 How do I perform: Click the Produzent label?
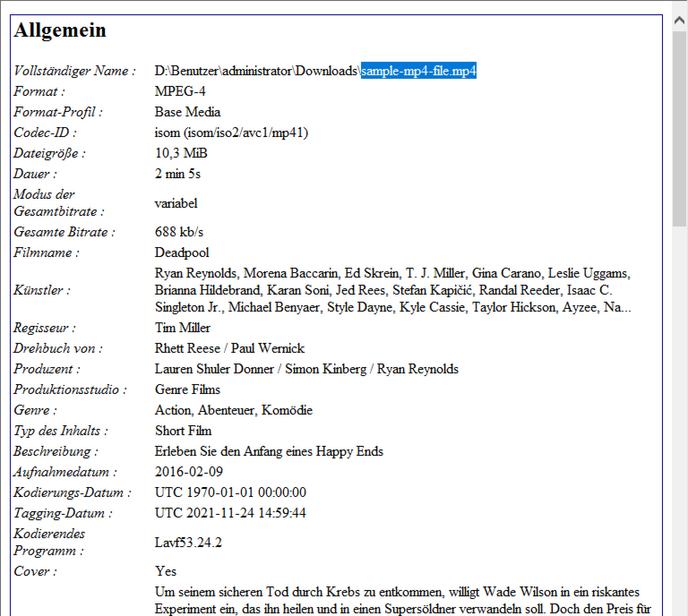coord(47,369)
